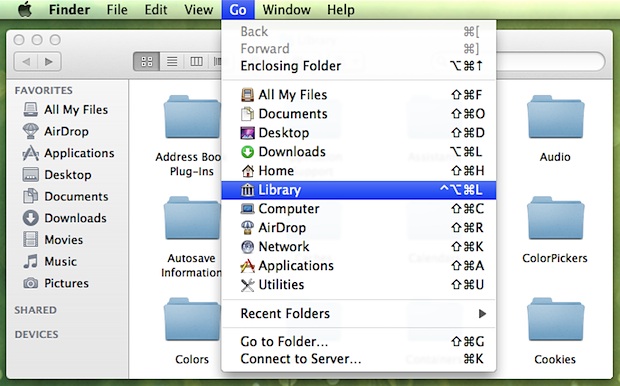Open Computer entry in the Go menu
The height and width of the screenshot is (386, 620).
point(358,209)
